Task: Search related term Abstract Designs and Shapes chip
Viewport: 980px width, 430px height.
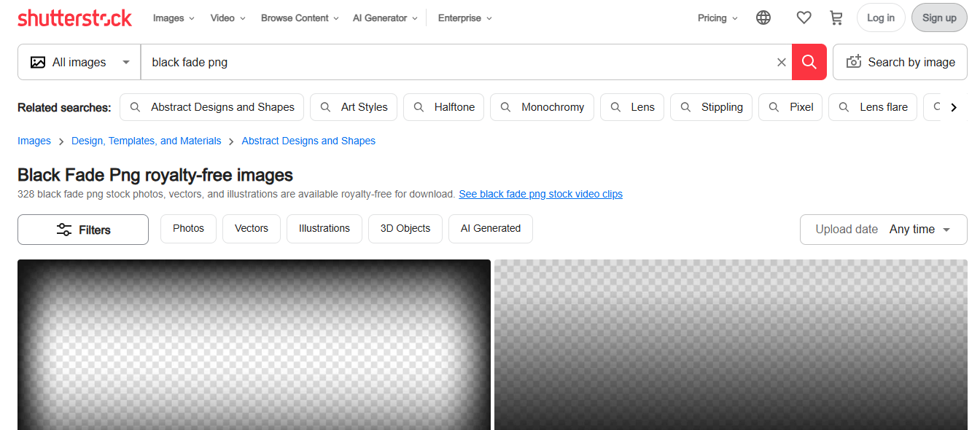Action: coord(211,107)
